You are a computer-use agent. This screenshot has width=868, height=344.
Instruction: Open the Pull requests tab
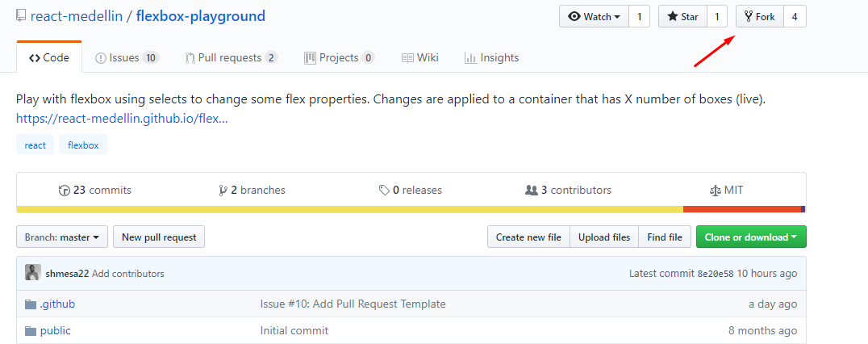tap(232, 57)
